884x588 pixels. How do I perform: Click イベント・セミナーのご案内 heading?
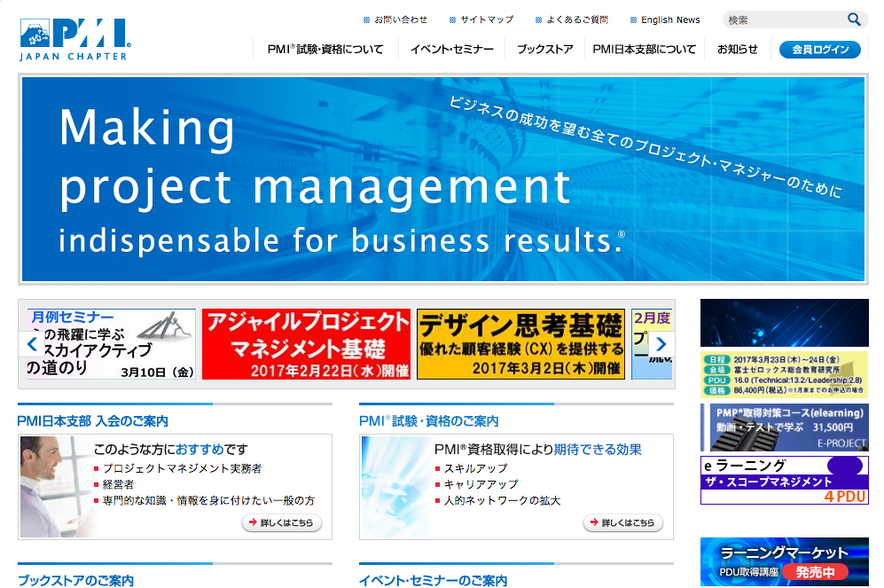pyautogui.click(x=433, y=580)
